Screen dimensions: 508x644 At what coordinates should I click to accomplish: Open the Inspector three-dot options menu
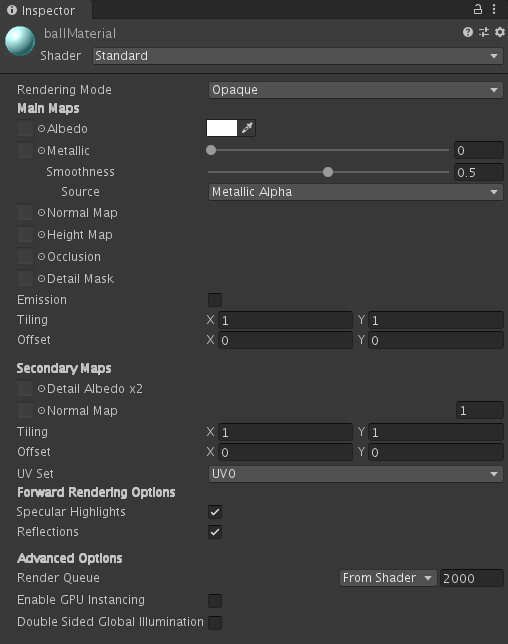pyautogui.click(x=494, y=9)
